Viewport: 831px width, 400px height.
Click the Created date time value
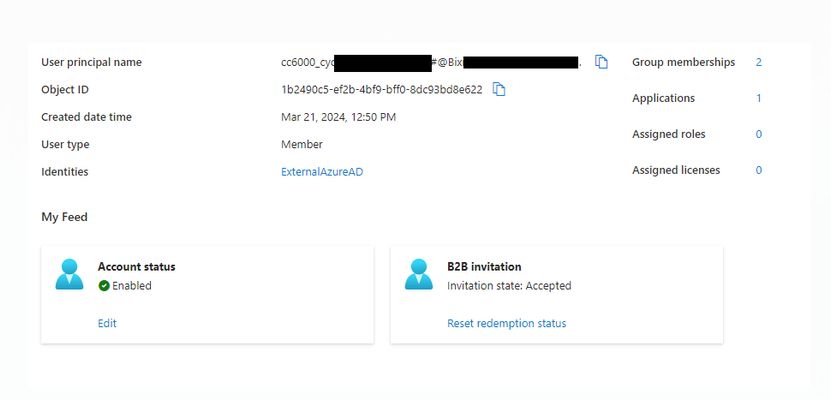click(x=338, y=117)
